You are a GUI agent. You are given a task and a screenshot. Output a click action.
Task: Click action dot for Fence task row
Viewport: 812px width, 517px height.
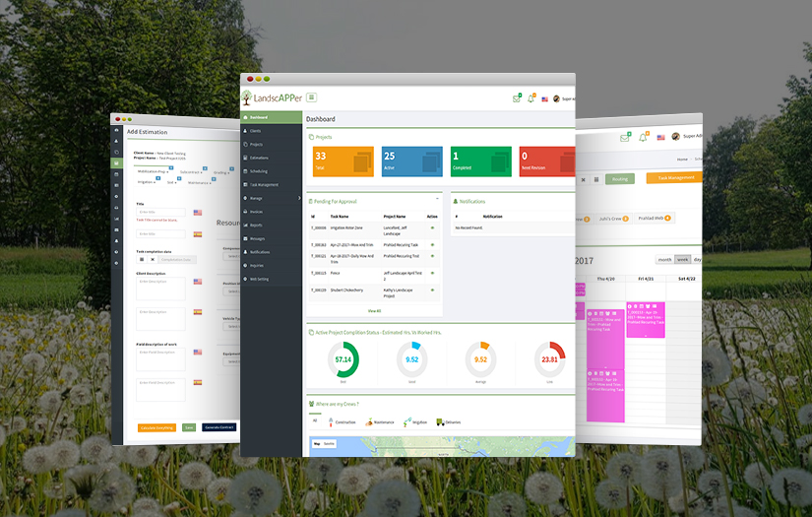point(432,273)
